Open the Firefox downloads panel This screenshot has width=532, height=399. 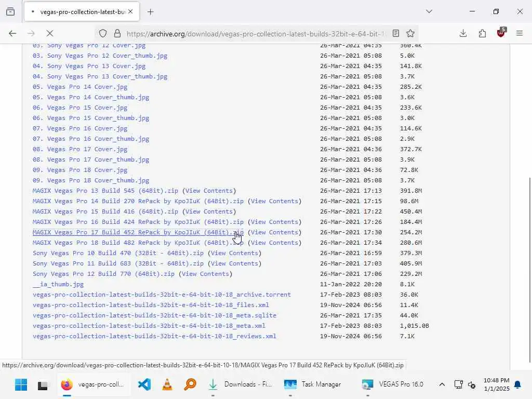463,33
